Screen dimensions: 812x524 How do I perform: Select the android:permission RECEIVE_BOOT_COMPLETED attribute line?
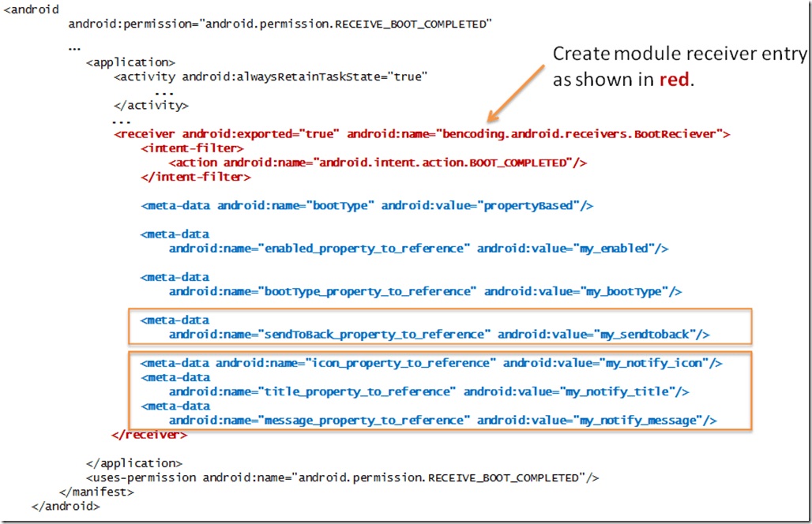pyautogui.click(x=280, y=24)
